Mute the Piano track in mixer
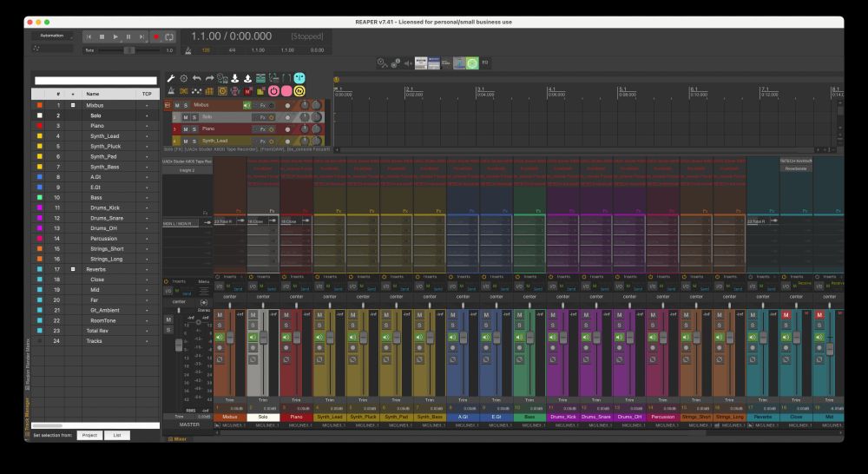Viewport: 868px width, 474px height. point(286,314)
